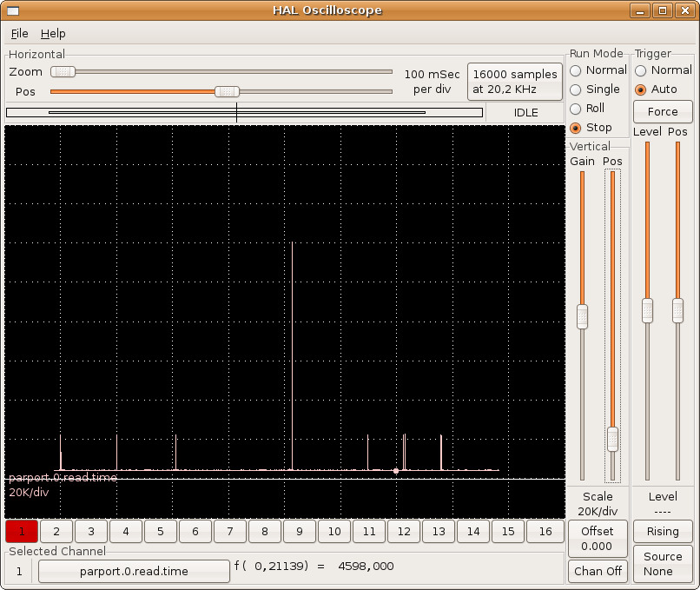
Task: Click the parport.0.read.time label on the scope
Action: pyautogui.click(x=63, y=477)
